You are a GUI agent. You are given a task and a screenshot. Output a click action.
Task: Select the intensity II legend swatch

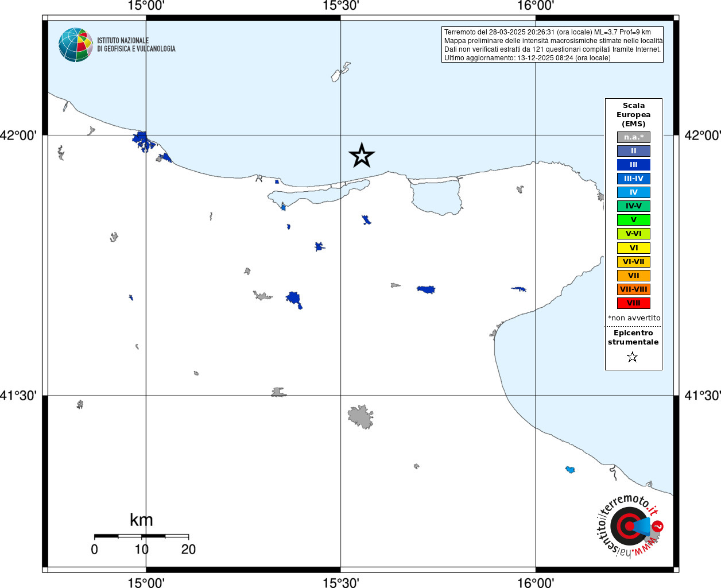point(634,151)
